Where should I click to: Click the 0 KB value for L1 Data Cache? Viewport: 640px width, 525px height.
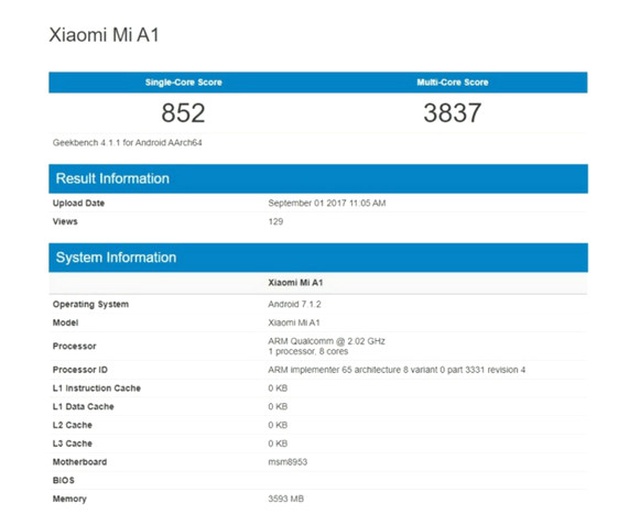point(278,407)
